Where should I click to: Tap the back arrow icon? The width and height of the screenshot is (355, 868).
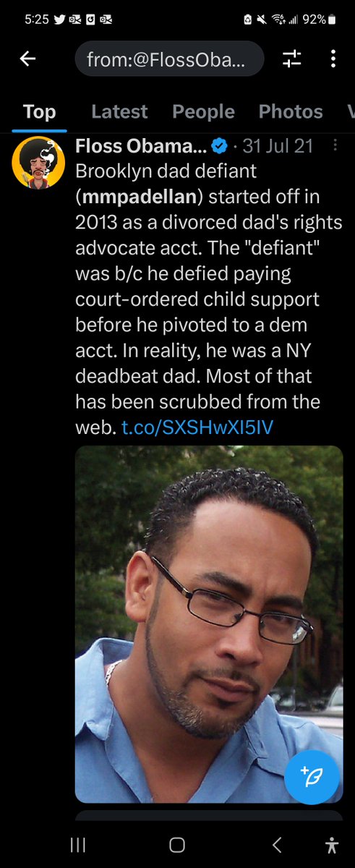point(27,59)
